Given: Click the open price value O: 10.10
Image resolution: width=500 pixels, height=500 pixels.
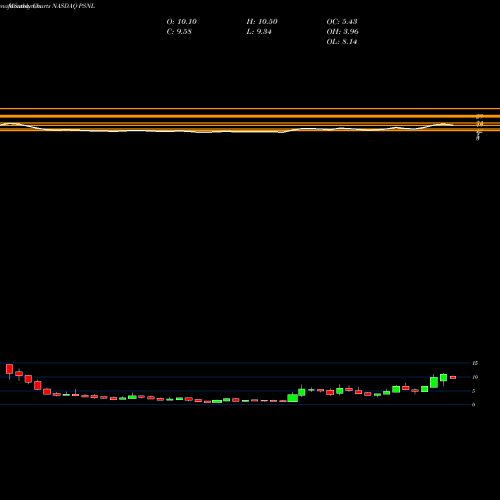Looking at the screenshot, I should click(x=182, y=22).
